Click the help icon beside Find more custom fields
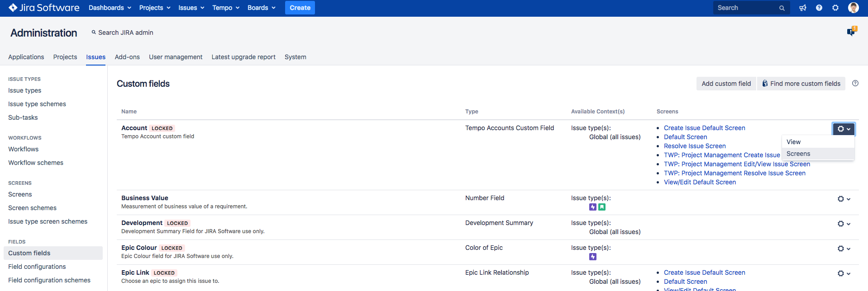Viewport: 868px width, 291px height. (x=855, y=83)
